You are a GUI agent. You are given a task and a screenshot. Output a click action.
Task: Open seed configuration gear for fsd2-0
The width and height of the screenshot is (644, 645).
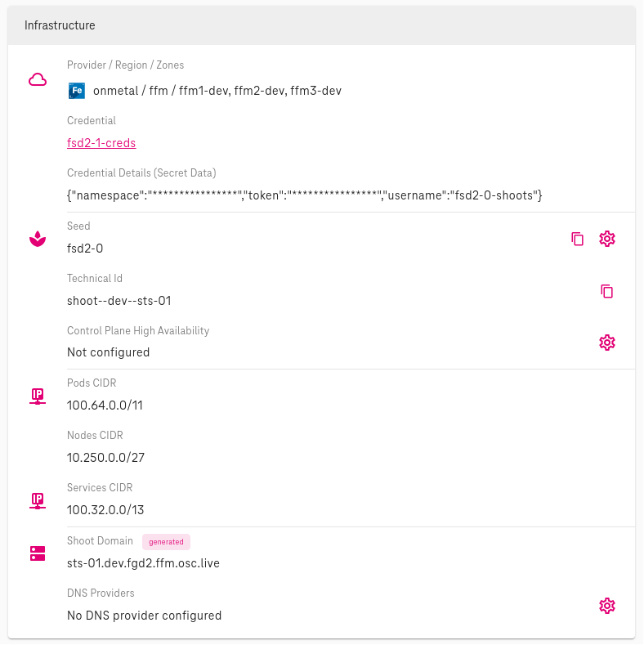[x=606, y=239]
